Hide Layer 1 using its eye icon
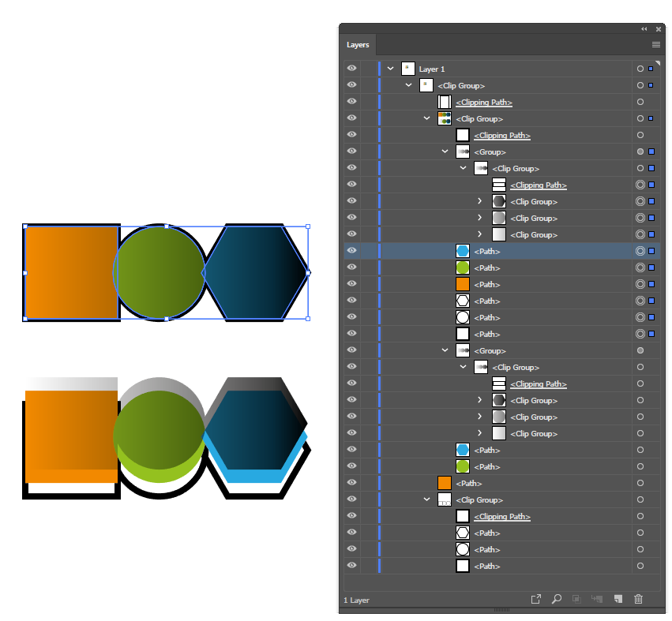Image resolution: width=672 pixels, height=621 pixels. (x=352, y=69)
